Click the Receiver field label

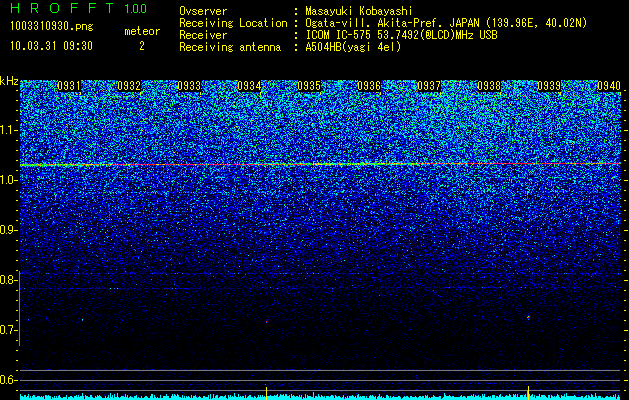click(203, 35)
